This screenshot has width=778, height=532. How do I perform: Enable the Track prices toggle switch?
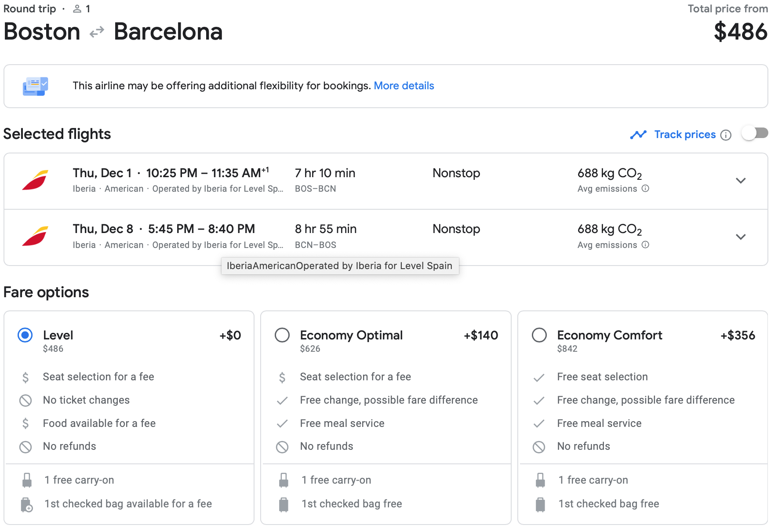755,133
